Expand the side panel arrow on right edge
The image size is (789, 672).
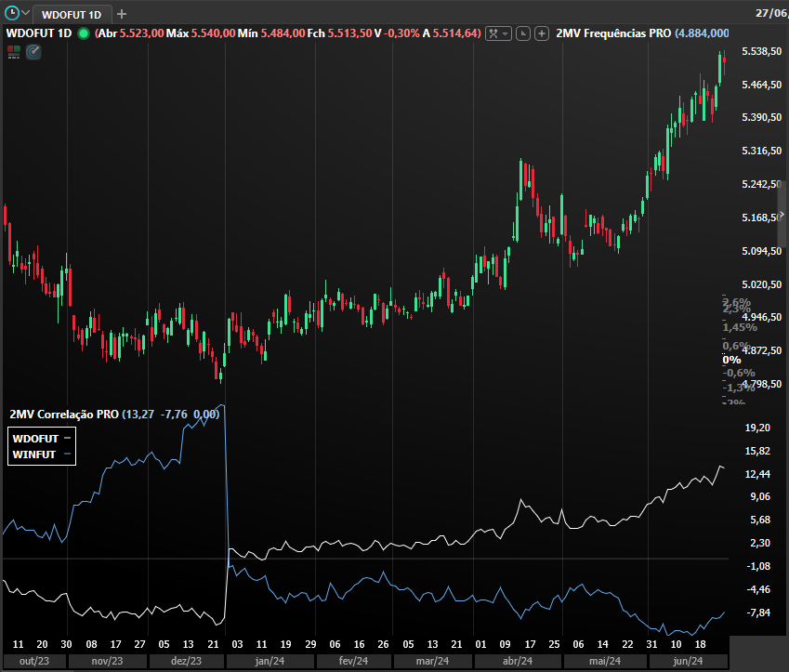[782, 215]
